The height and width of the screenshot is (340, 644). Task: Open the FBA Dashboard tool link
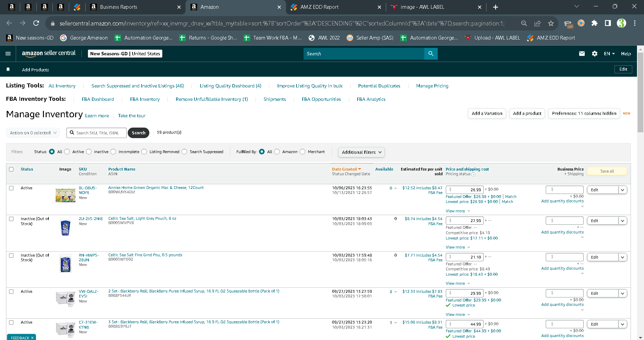98,99
